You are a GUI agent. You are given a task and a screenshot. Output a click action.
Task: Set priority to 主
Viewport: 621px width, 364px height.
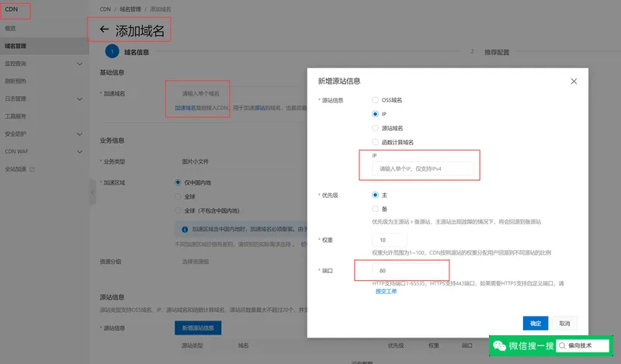click(x=375, y=195)
